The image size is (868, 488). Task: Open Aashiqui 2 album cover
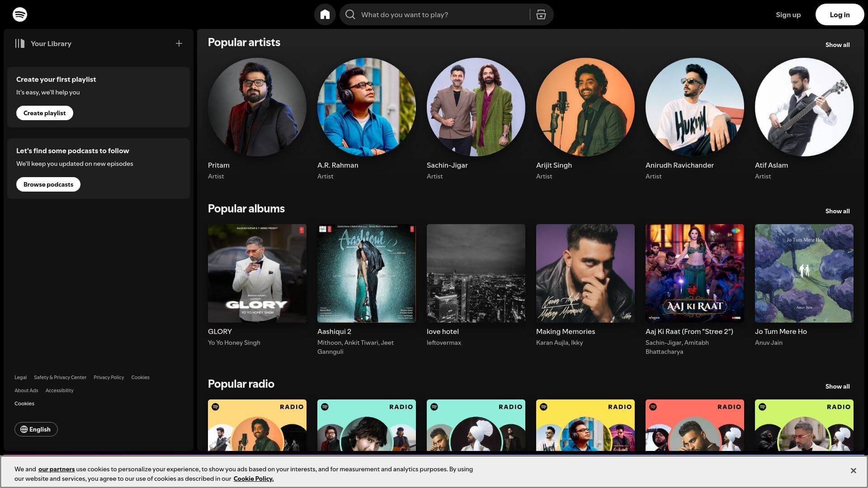point(367,273)
